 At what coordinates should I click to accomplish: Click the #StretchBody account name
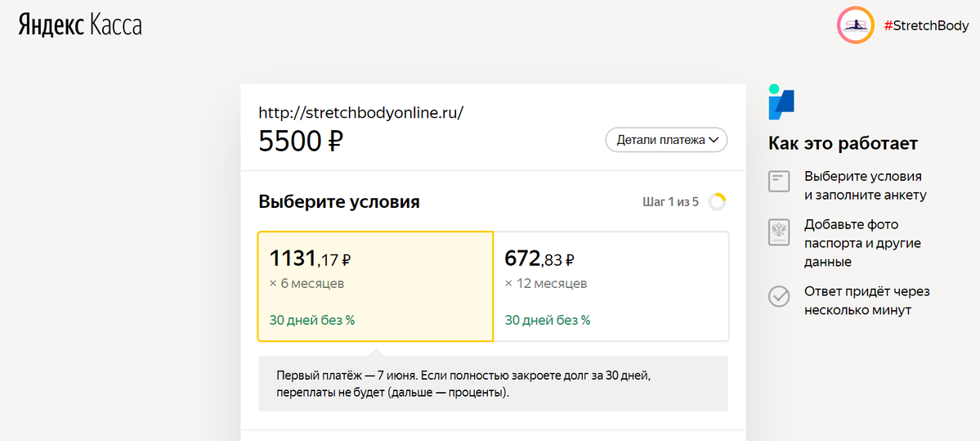[925, 25]
